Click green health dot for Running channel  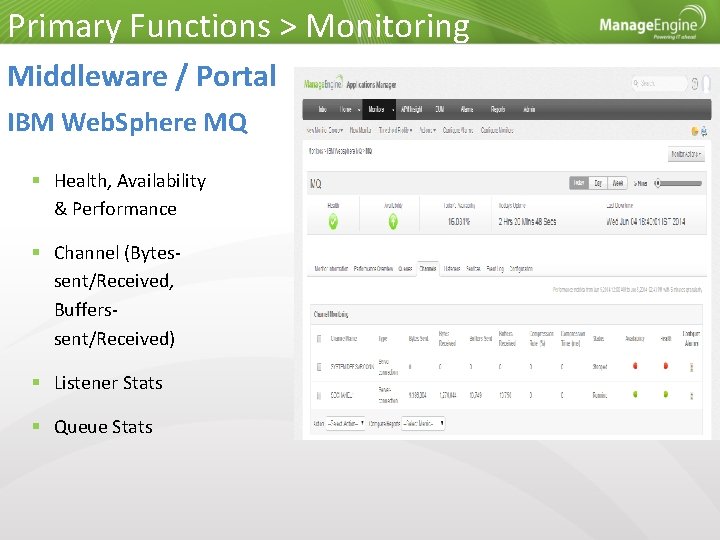pos(666,394)
